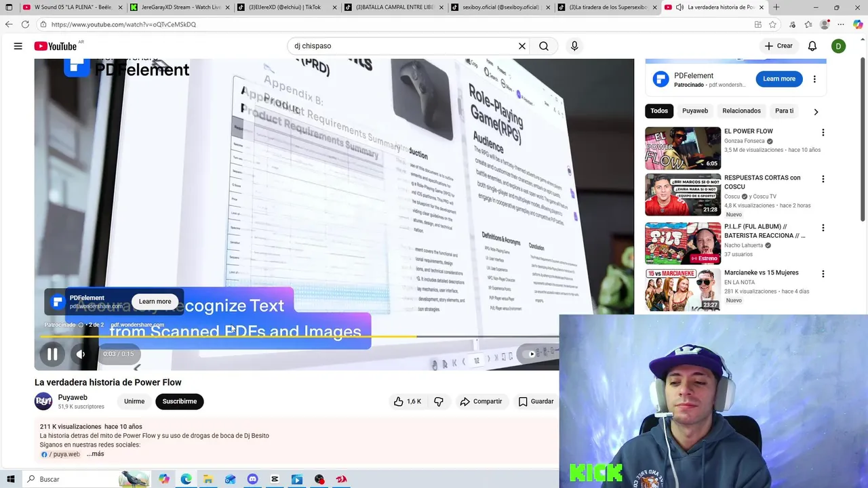Image resolution: width=868 pixels, height=488 pixels.
Task: Open the browser profile icon
Action: (825, 24)
